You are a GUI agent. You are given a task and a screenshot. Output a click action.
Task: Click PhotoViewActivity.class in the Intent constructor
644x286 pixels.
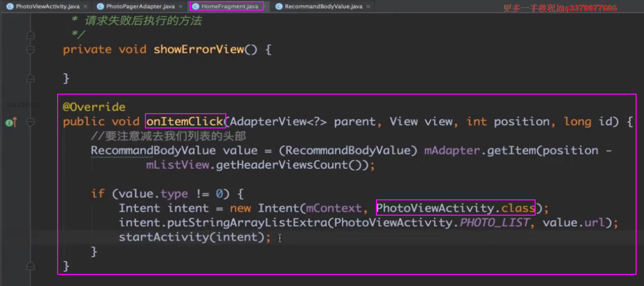[456, 208]
